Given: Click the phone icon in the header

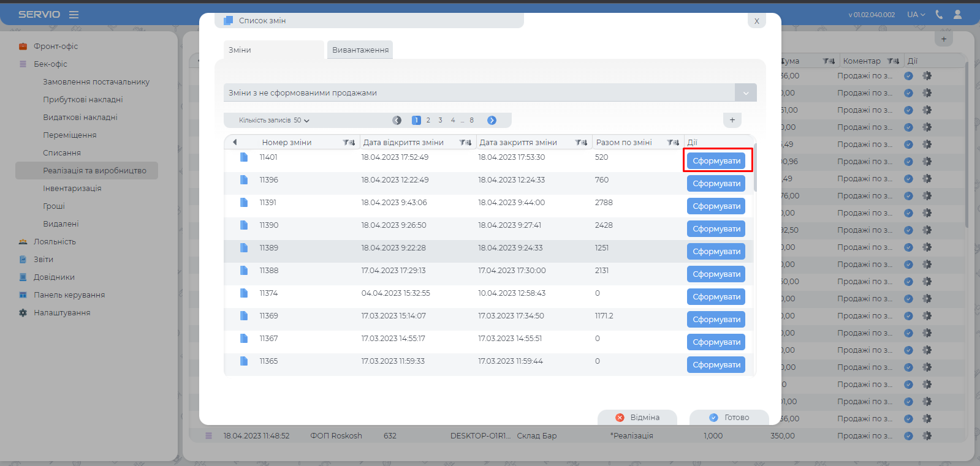Looking at the screenshot, I should point(939,15).
